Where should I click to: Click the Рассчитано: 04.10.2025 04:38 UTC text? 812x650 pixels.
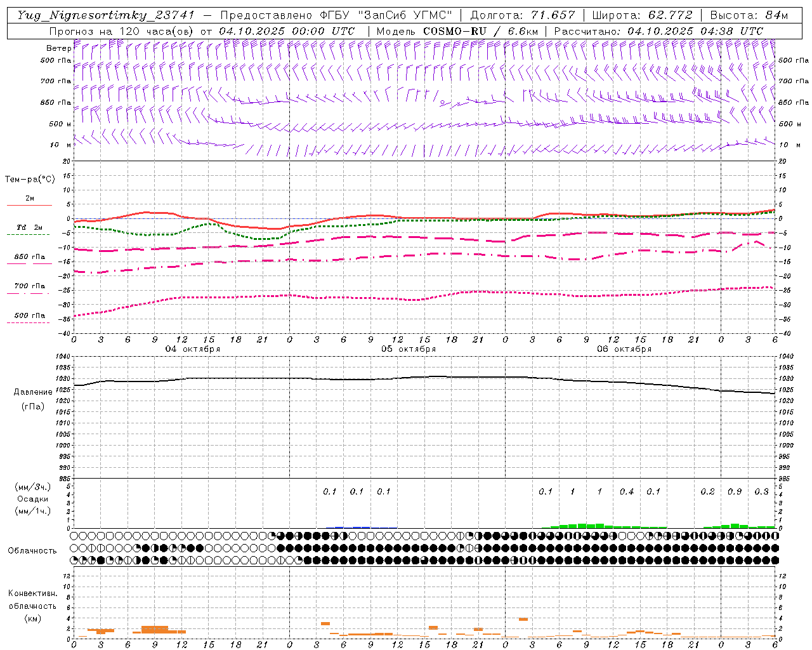[x=658, y=31]
